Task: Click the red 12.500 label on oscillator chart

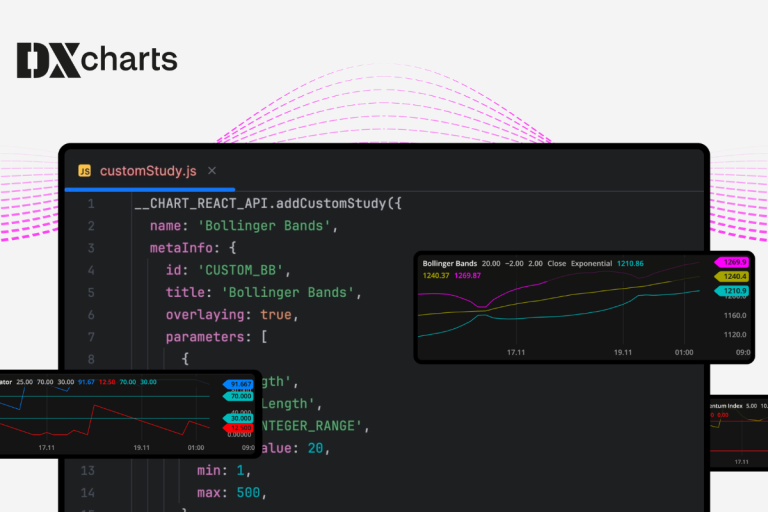Action: [239, 428]
